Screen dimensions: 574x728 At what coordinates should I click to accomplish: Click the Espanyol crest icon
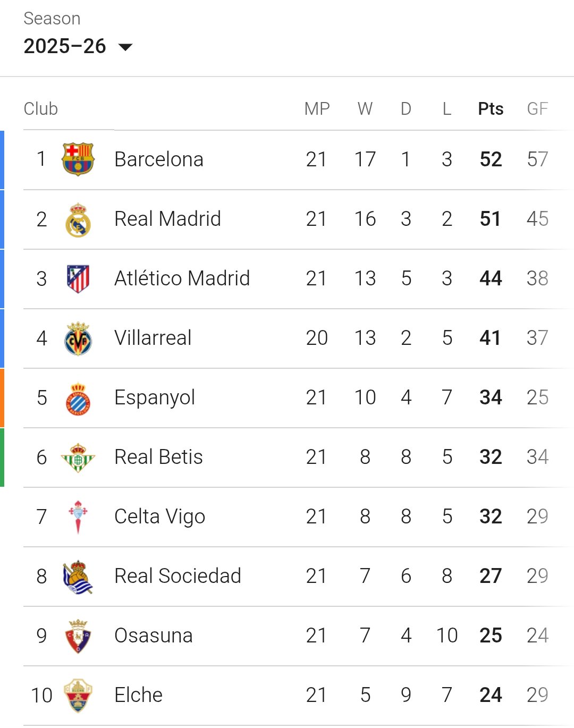78,398
